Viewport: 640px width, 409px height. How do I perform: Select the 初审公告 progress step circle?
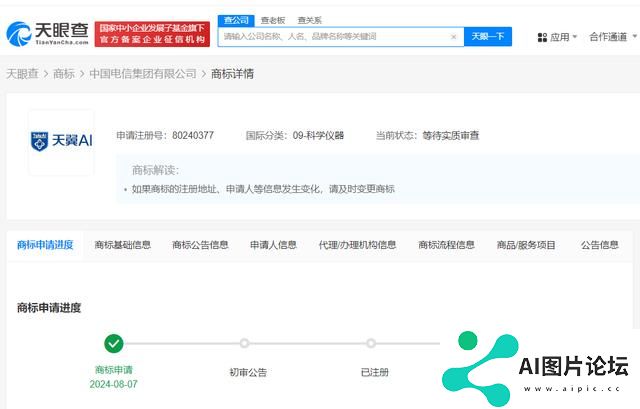(x=244, y=343)
